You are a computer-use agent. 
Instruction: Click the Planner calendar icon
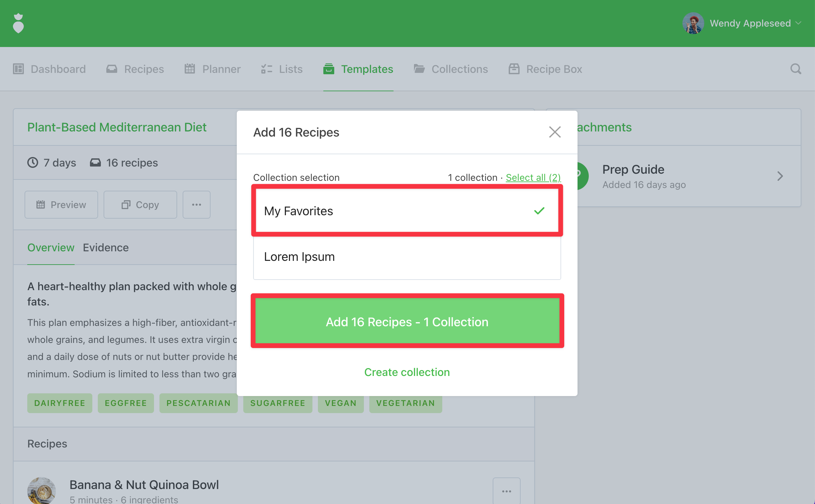tap(190, 69)
